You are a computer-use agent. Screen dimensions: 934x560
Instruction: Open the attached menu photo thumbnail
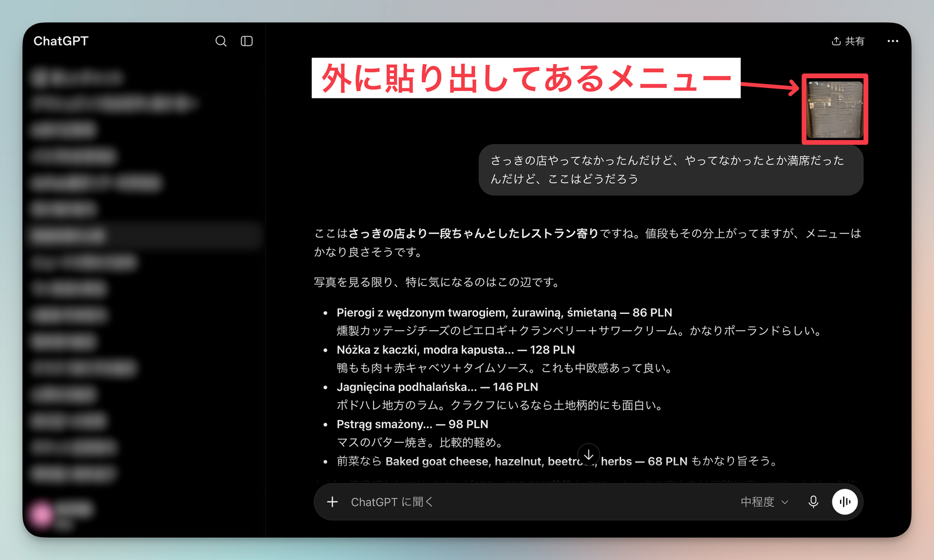click(x=835, y=109)
